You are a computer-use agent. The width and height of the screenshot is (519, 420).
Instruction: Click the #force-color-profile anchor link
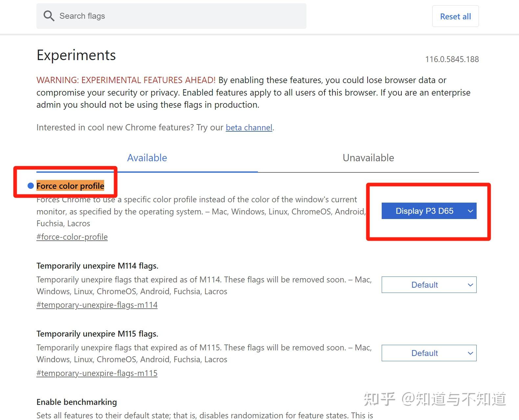[x=72, y=237]
